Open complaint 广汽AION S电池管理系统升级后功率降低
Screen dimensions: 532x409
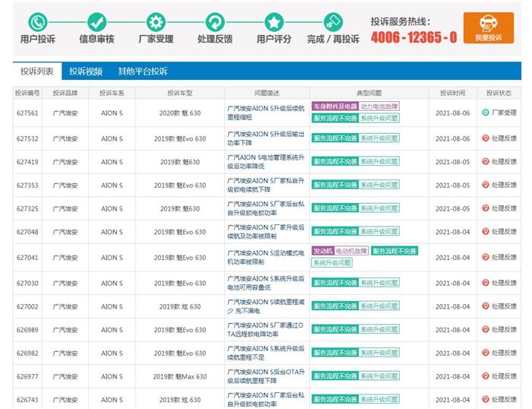point(266,162)
